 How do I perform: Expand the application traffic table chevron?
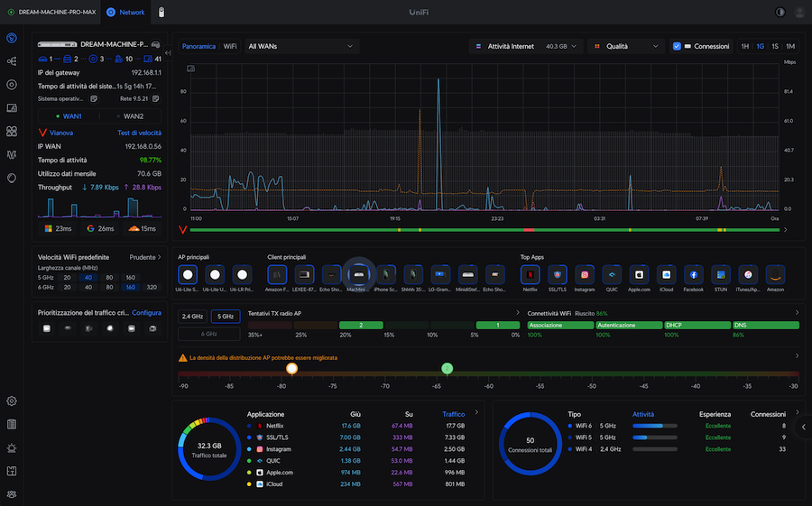pyautogui.click(x=476, y=413)
